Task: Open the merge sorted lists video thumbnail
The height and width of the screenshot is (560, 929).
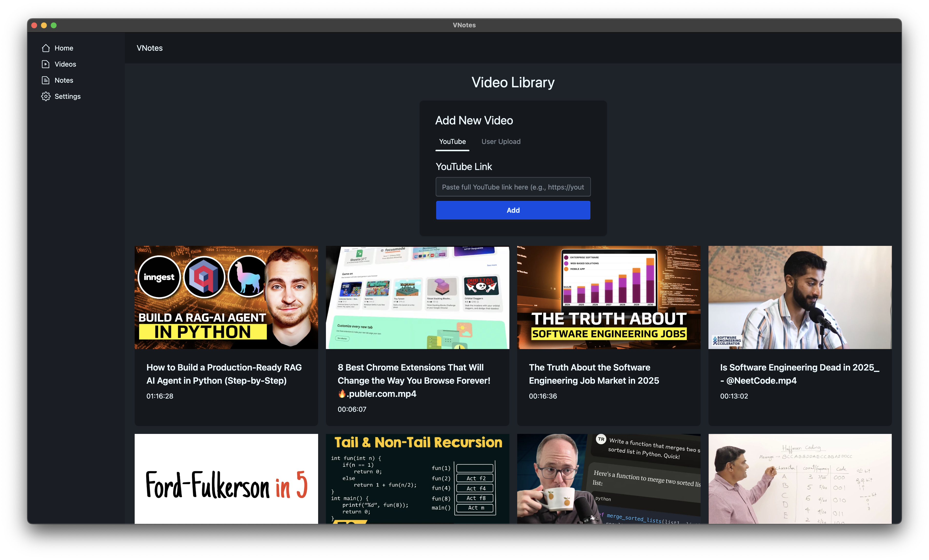Action: tap(608, 479)
